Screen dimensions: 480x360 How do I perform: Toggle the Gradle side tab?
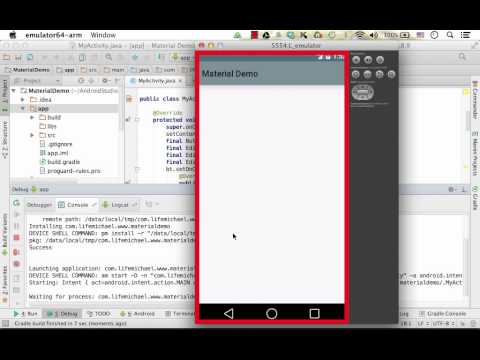[x=475, y=197]
